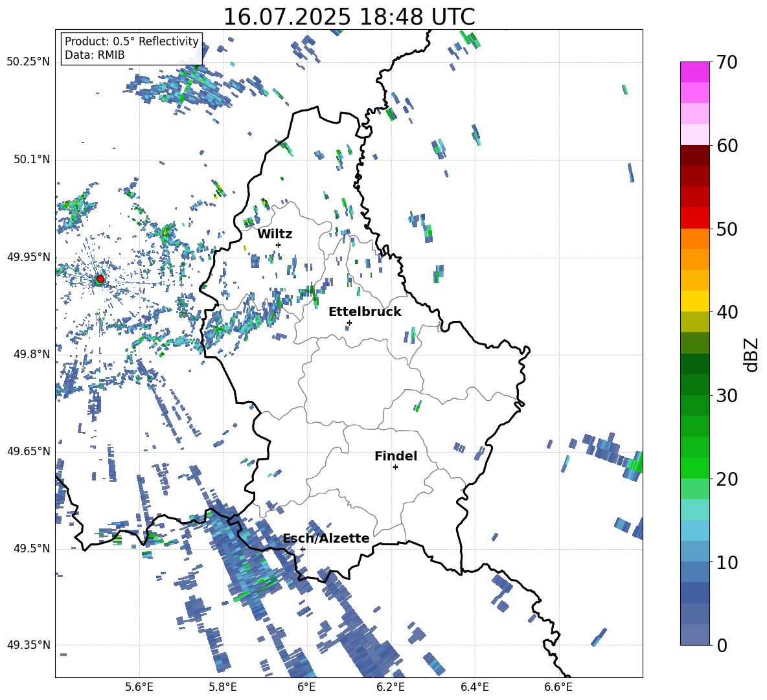Click the 6.6°E longitude label

[x=558, y=687]
